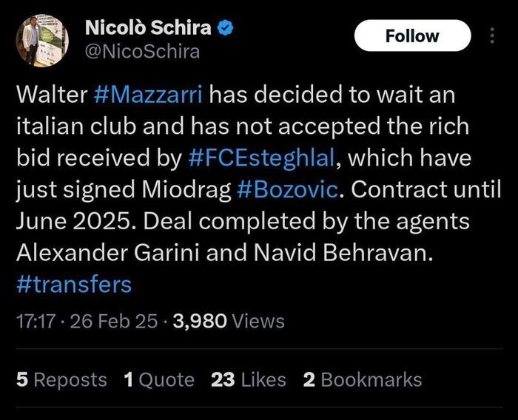
Task: Follow the Nicolò Schira account
Action: [x=412, y=35]
